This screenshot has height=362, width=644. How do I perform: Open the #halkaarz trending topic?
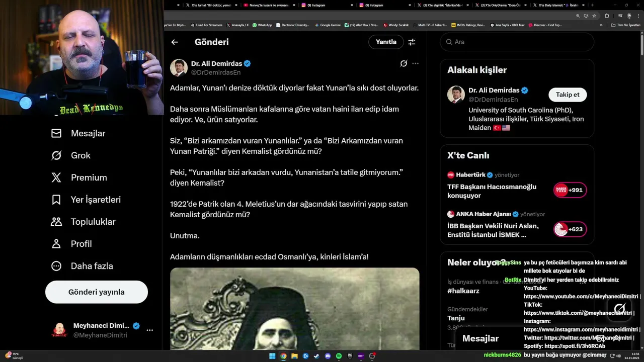(463, 291)
